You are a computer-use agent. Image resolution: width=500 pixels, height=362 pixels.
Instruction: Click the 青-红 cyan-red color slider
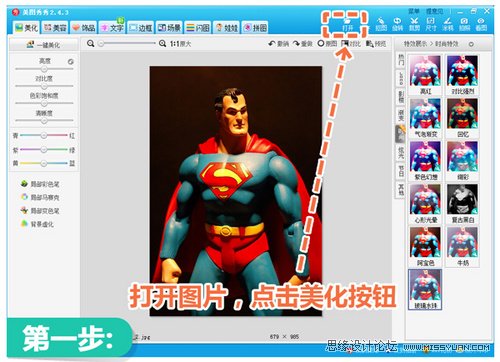pyautogui.click(x=44, y=135)
